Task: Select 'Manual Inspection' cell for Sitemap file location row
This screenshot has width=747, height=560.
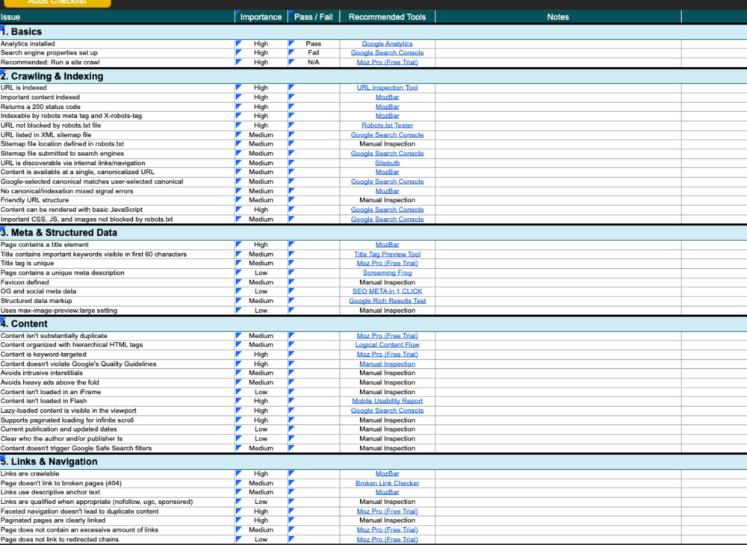Action: tap(387, 144)
